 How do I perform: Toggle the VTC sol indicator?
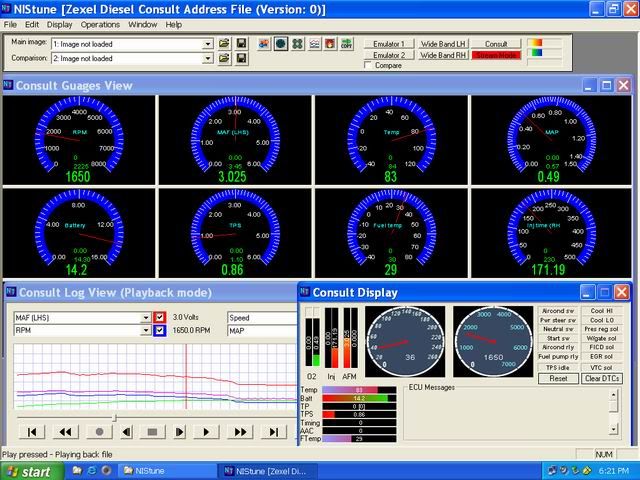(x=602, y=367)
